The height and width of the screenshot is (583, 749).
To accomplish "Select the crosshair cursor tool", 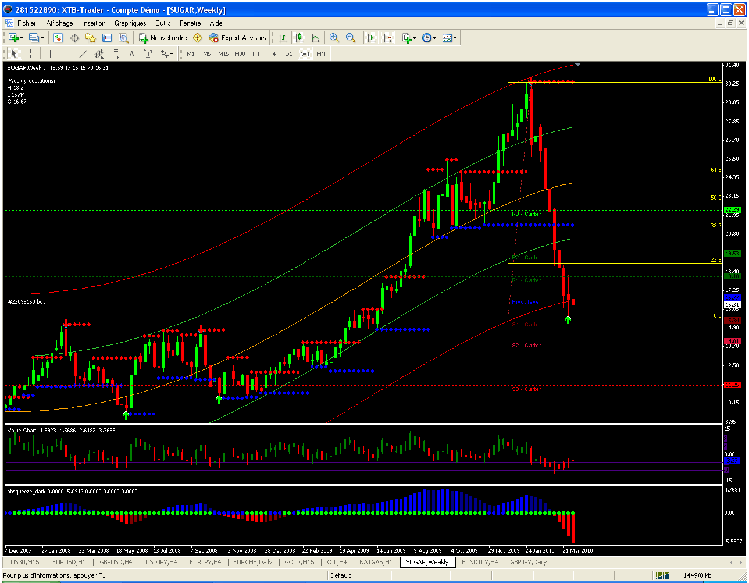I will tap(29, 54).
